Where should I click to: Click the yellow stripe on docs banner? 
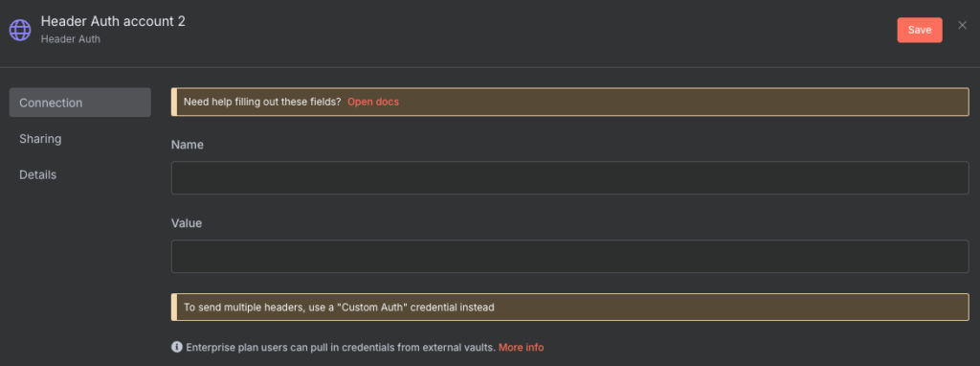click(174, 102)
